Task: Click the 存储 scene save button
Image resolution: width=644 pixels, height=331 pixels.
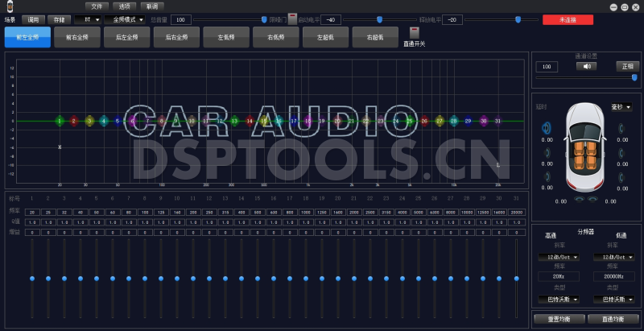Action: click(x=59, y=19)
